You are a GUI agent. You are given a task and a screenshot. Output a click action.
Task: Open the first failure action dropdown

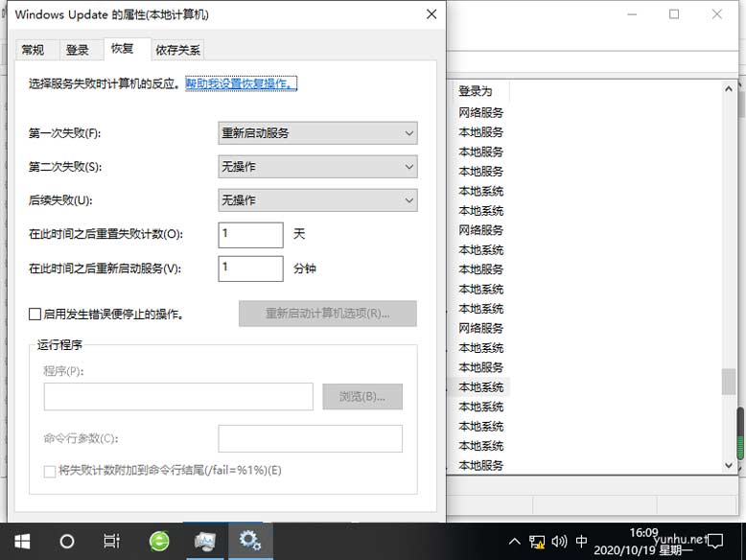[317, 133]
